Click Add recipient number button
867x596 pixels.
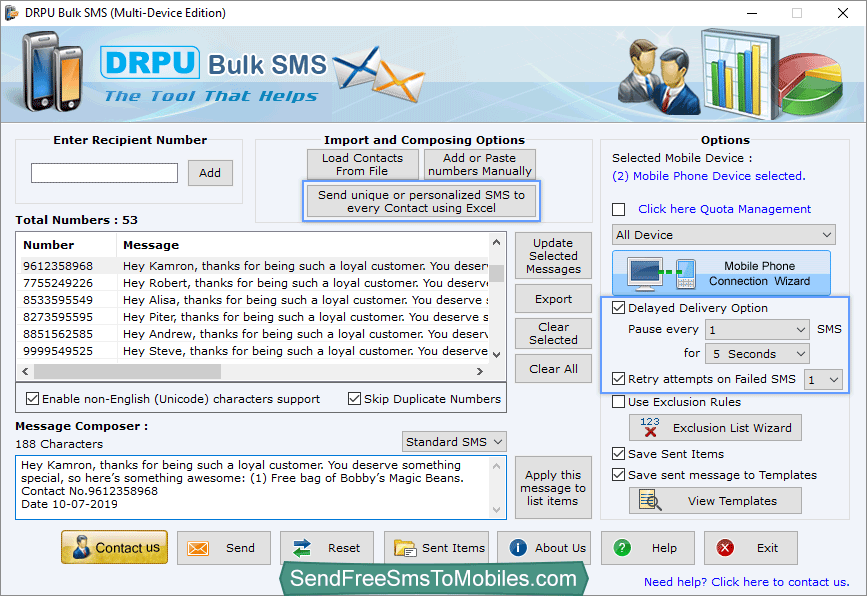[x=210, y=173]
